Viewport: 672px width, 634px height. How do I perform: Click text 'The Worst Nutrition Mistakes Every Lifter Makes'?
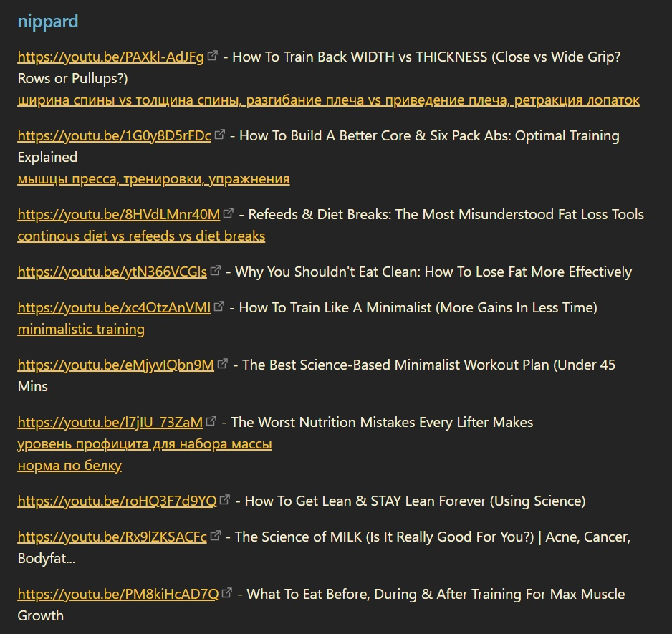pyautogui.click(x=383, y=423)
